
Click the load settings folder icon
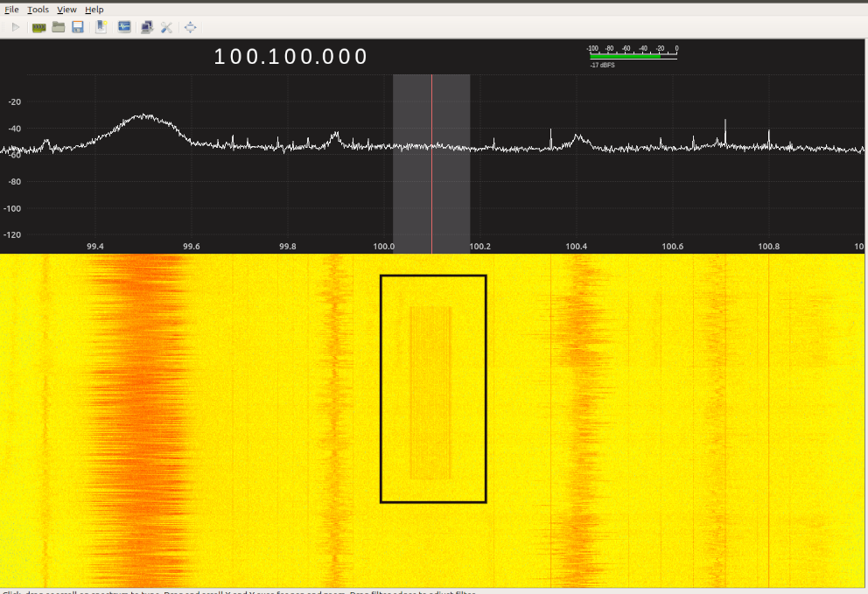click(x=58, y=26)
